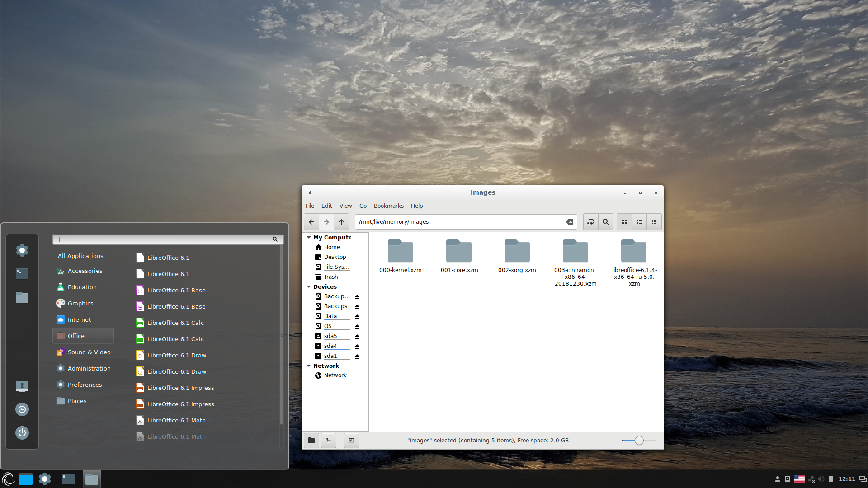Adjust the icon zoom slider
Screen dimensions: 868x488
[x=639, y=441]
